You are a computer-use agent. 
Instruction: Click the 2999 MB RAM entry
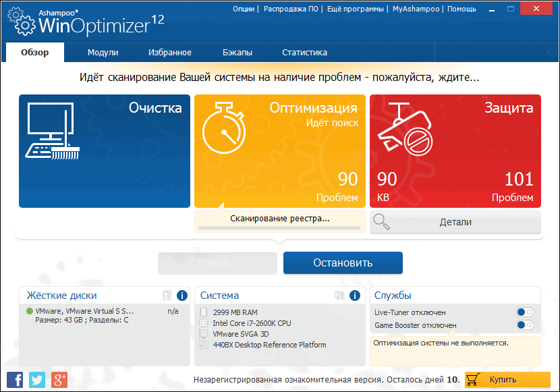point(235,312)
